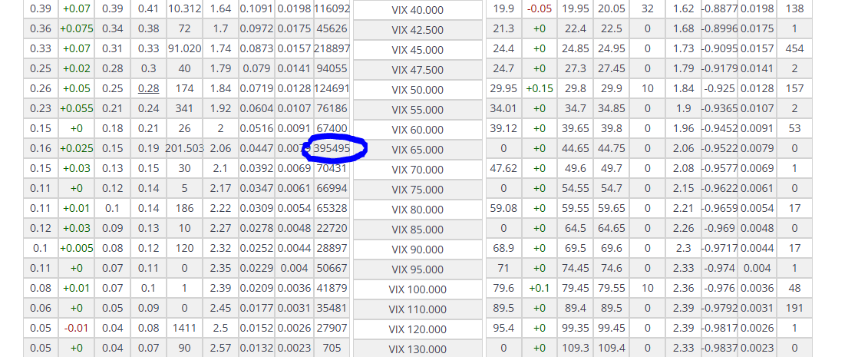Select open interest 22720 in VIX 85.000 row
Screen dimensions: 868x357
pyautogui.click(x=332, y=228)
